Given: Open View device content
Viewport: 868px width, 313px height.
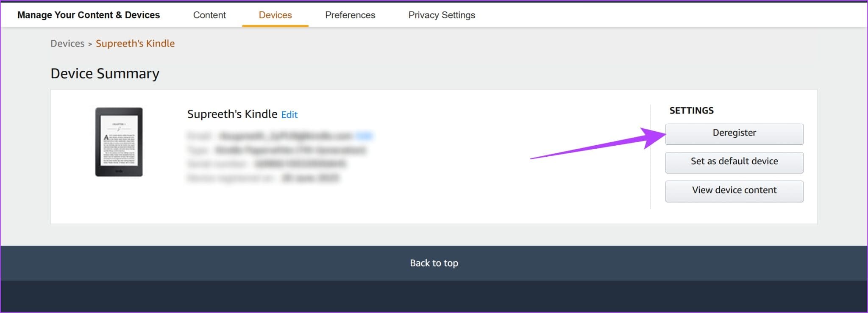Looking at the screenshot, I should [x=734, y=191].
